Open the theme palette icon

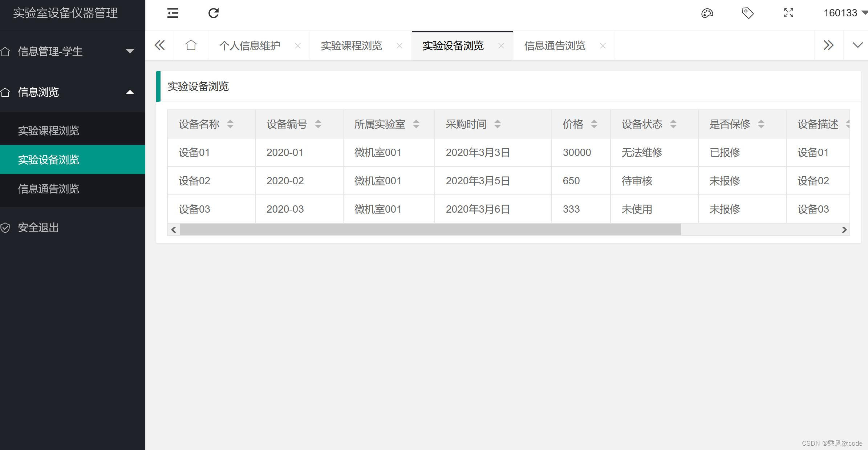coord(707,13)
